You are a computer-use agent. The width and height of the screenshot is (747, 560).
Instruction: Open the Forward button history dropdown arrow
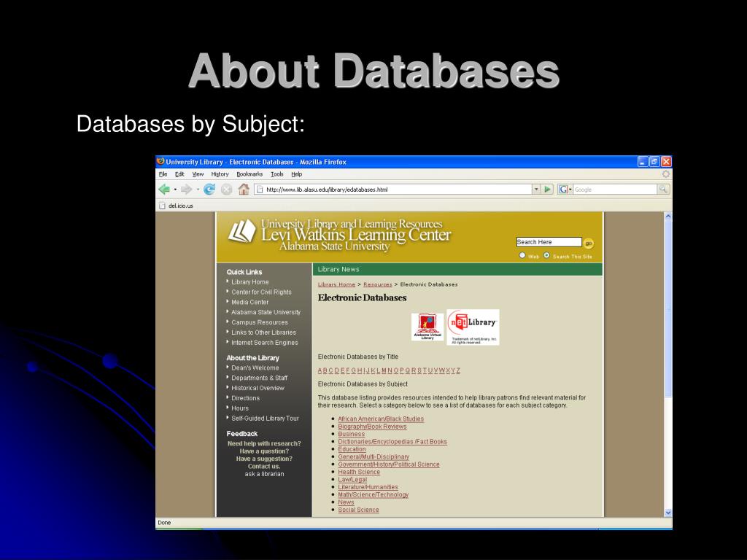point(198,190)
